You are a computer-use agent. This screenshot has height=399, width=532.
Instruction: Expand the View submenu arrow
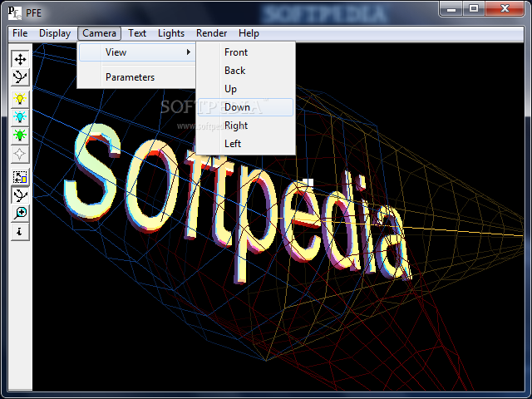coord(189,52)
